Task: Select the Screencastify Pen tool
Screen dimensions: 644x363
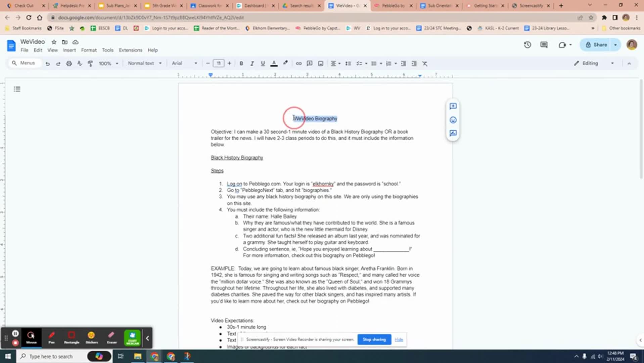Action: coord(51,337)
